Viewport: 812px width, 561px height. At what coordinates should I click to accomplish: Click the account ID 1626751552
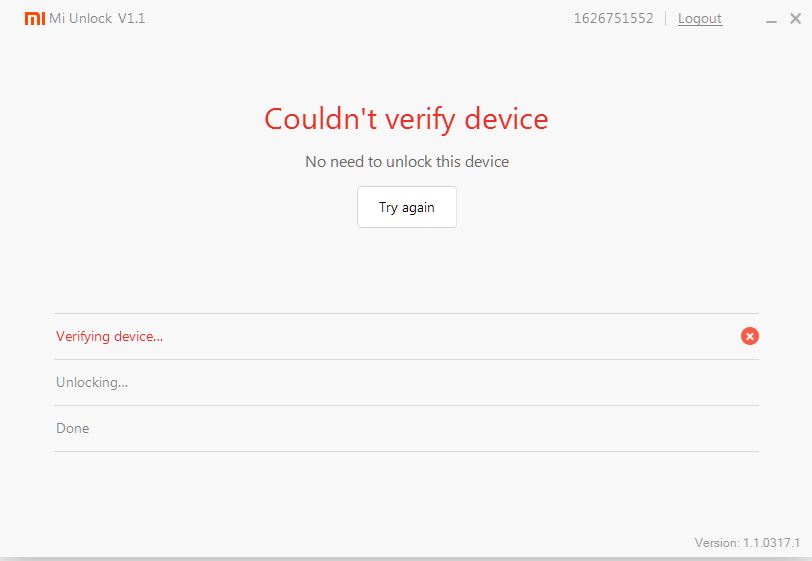tap(613, 19)
